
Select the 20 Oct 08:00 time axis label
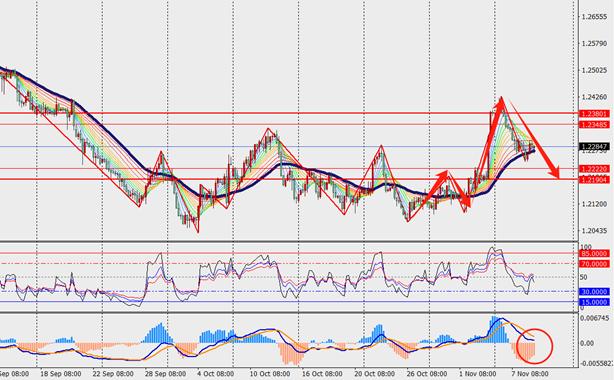pos(374,374)
